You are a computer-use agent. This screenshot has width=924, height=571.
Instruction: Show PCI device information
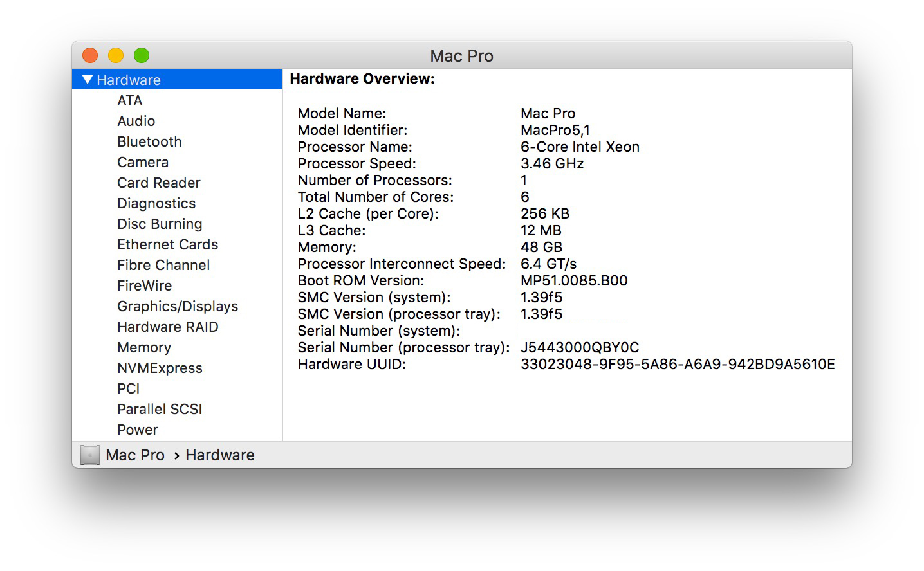128,388
